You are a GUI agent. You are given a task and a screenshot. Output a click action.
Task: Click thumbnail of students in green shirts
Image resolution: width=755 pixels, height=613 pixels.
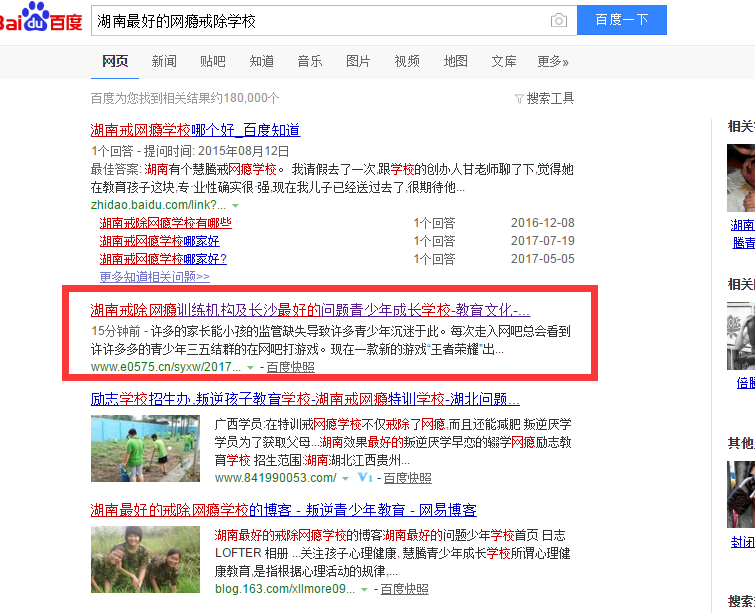(145, 448)
